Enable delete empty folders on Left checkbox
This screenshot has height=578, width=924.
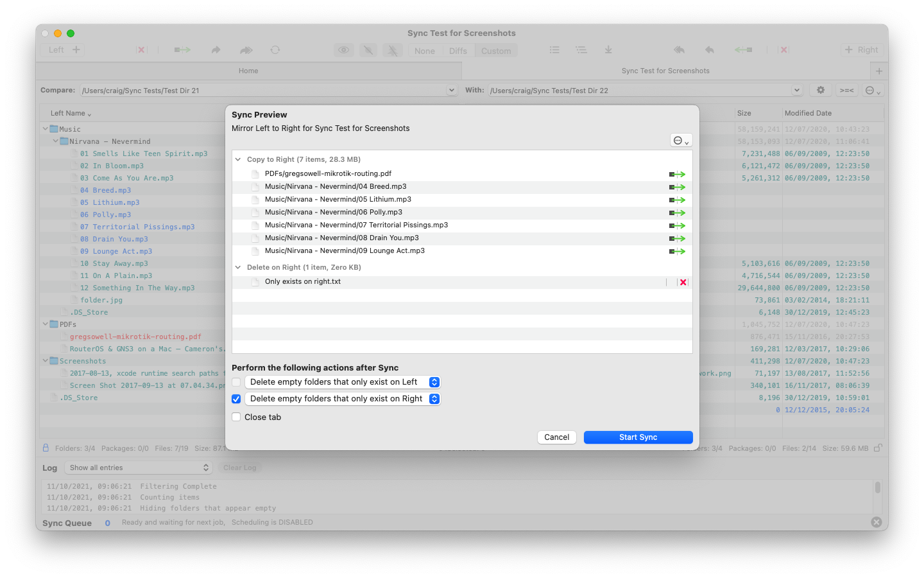tap(236, 382)
